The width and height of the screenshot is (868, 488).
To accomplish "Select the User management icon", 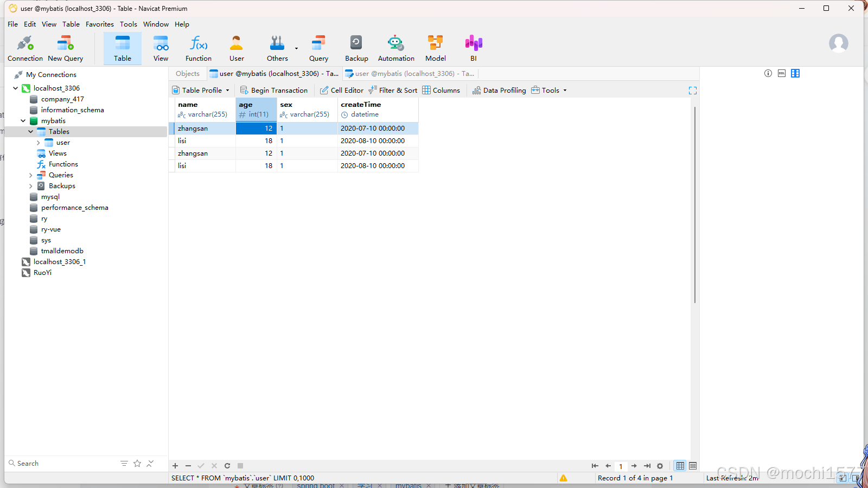I will click(x=236, y=48).
